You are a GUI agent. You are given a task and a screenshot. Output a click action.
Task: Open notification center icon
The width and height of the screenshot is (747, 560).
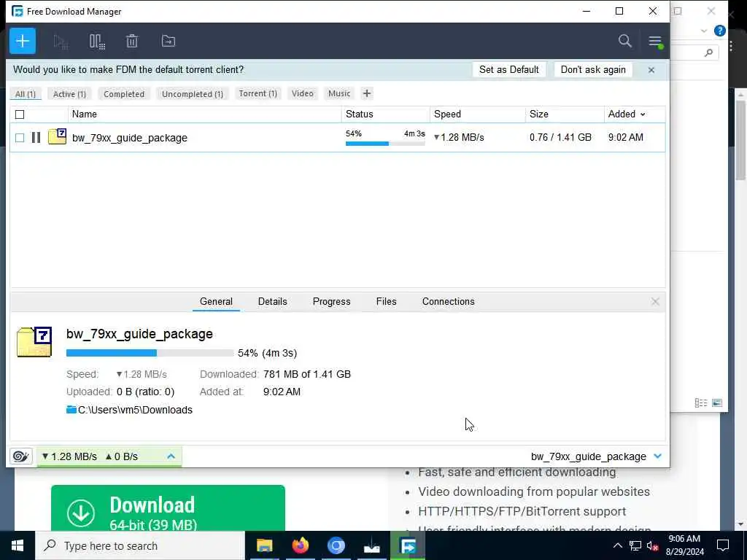(x=723, y=545)
